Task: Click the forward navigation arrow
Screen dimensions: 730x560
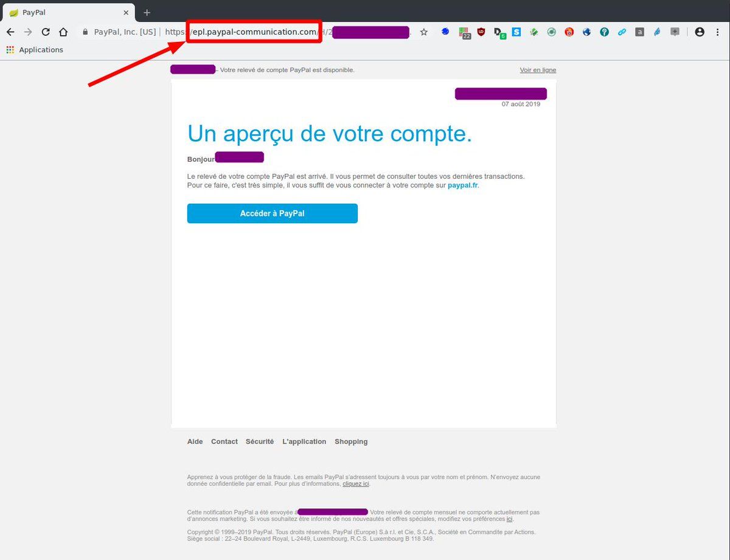Action: (28, 32)
